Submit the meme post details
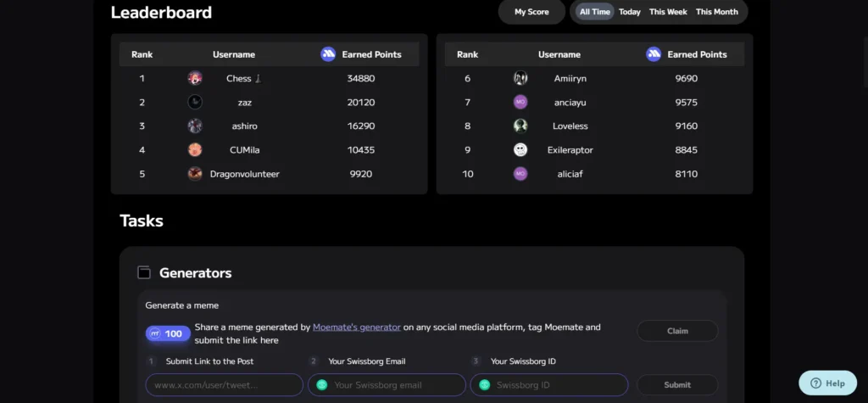The height and width of the screenshot is (403, 868). 677,384
